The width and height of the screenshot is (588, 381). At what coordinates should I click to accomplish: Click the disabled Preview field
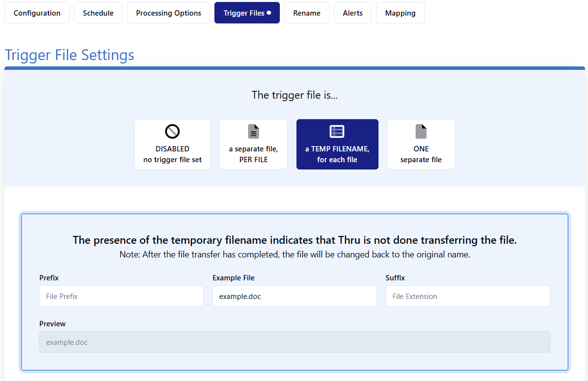(294, 342)
